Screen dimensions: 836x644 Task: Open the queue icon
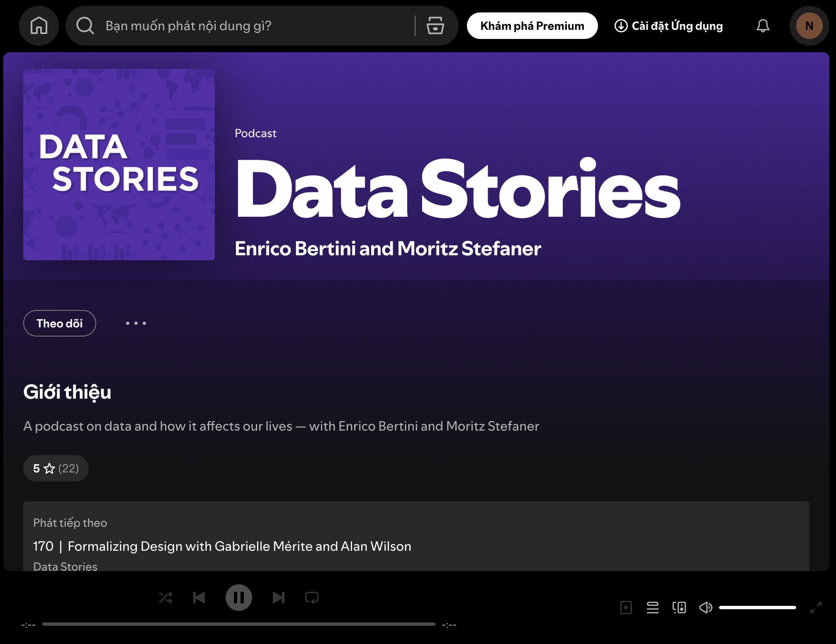coord(653,608)
